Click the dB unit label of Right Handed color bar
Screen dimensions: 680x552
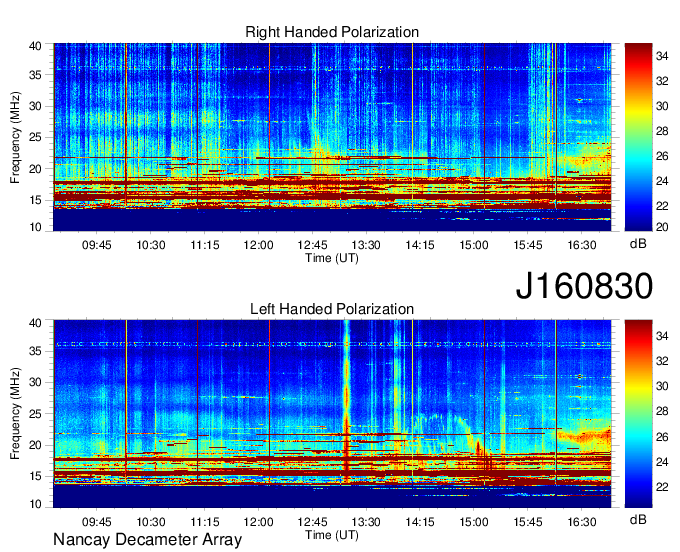pyautogui.click(x=638, y=244)
